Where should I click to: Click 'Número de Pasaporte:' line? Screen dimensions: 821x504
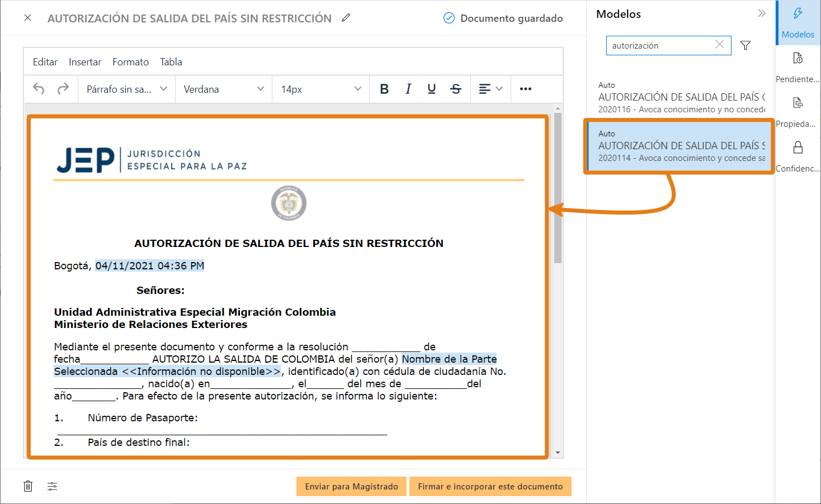[x=143, y=418]
